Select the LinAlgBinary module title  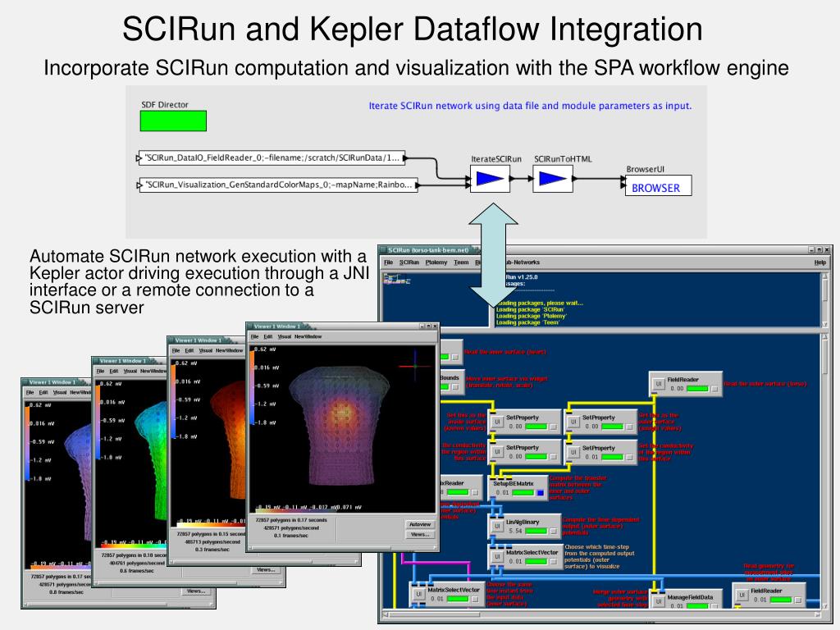click(523, 522)
